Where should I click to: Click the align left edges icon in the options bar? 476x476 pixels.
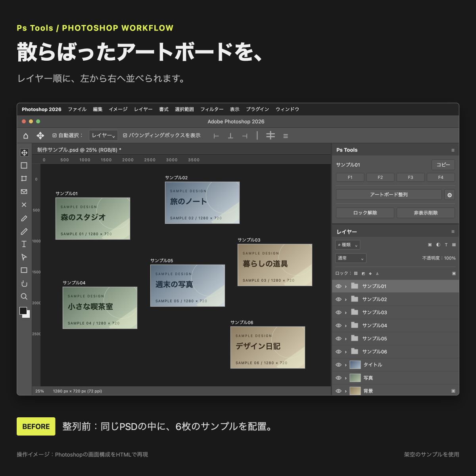[x=216, y=136]
